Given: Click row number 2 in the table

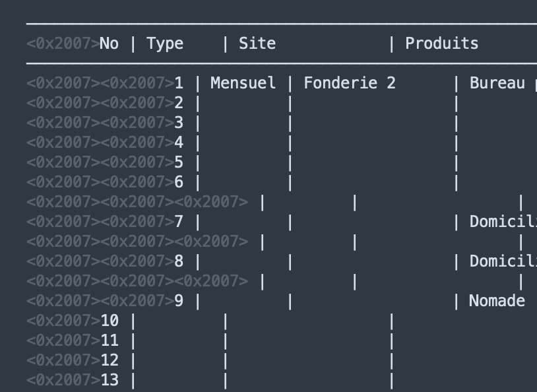Looking at the screenshot, I should [179, 103].
